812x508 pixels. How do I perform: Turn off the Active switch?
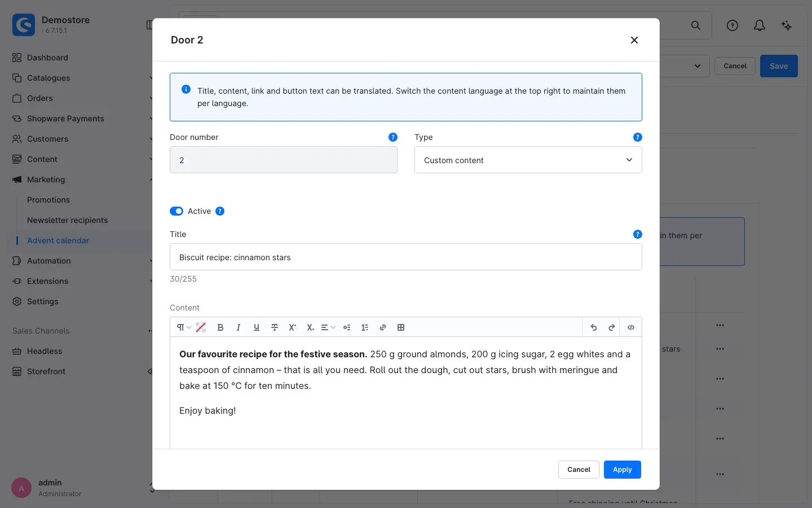click(176, 211)
